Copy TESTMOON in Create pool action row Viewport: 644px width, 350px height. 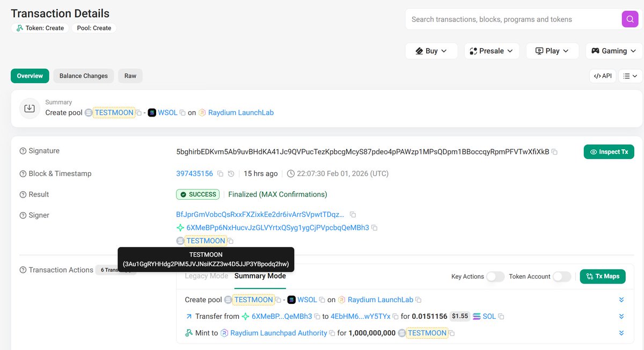pyautogui.click(x=278, y=300)
